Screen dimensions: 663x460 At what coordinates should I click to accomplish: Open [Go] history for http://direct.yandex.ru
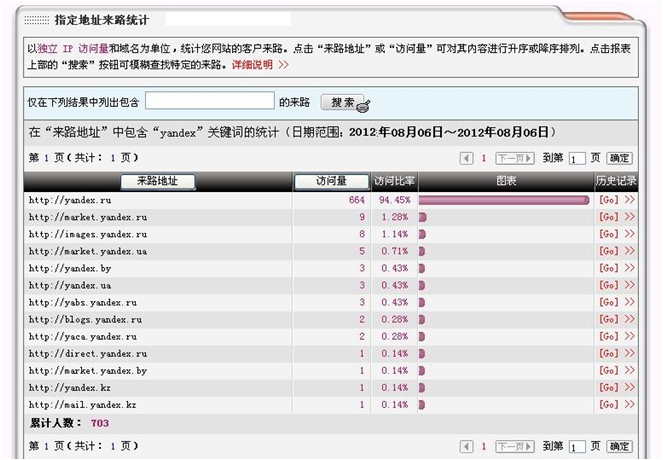click(608, 353)
